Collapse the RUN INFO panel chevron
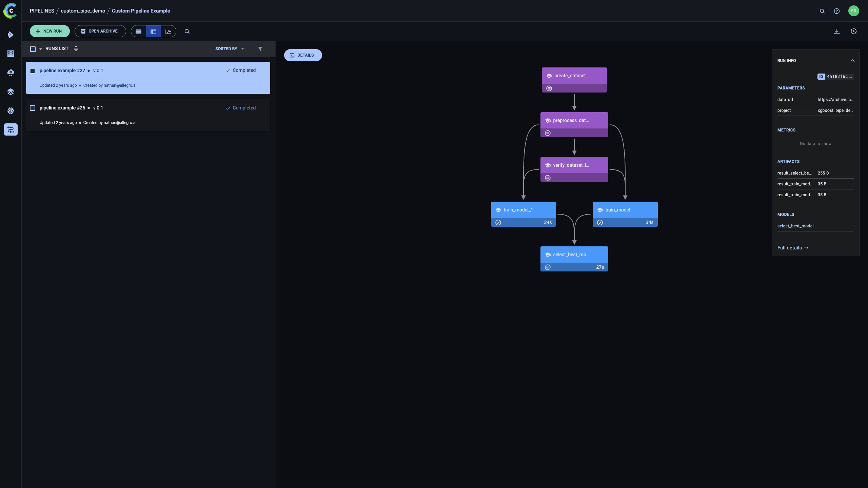 [x=852, y=61]
